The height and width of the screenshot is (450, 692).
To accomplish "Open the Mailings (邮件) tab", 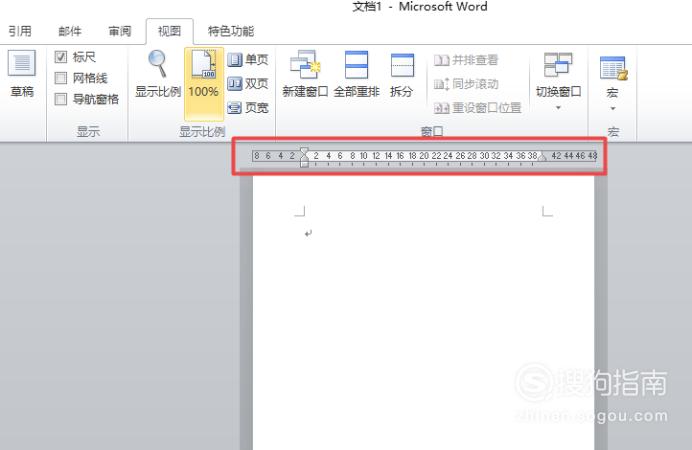I will [70, 31].
